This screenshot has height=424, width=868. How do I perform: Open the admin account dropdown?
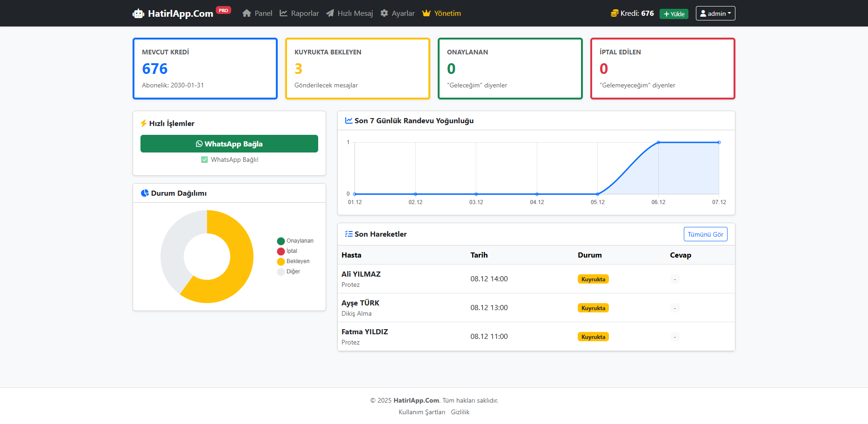tap(715, 13)
